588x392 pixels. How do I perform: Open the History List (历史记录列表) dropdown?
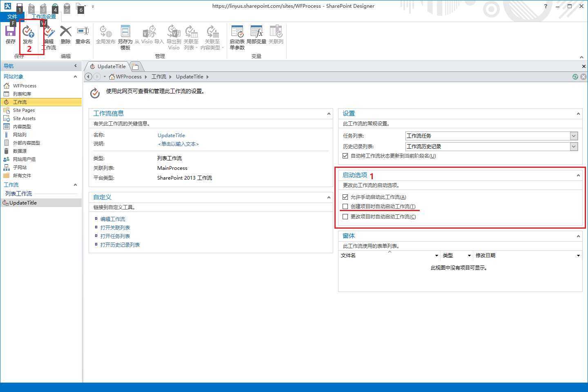(x=574, y=146)
